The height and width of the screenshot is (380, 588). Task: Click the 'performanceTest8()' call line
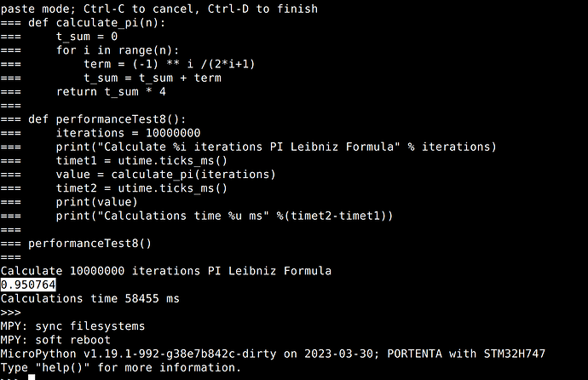click(90, 244)
